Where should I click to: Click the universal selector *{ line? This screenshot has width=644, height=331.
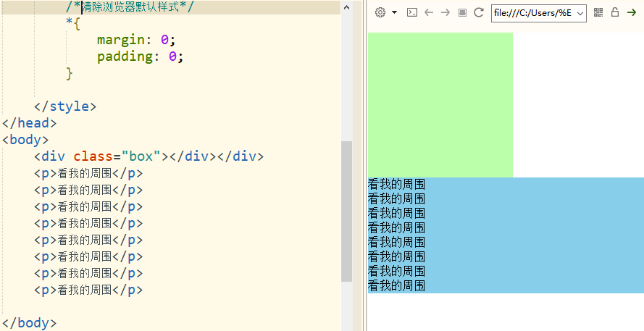click(73, 23)
